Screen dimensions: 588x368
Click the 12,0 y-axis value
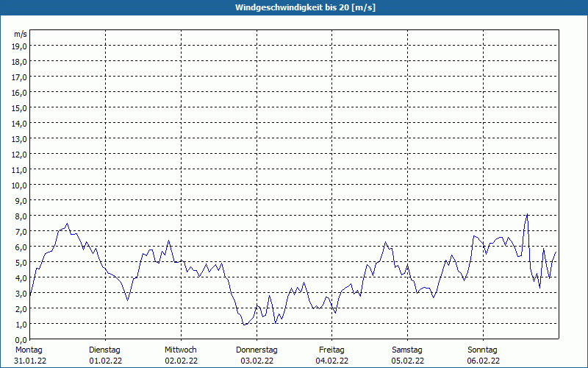[x=19, y=155]
